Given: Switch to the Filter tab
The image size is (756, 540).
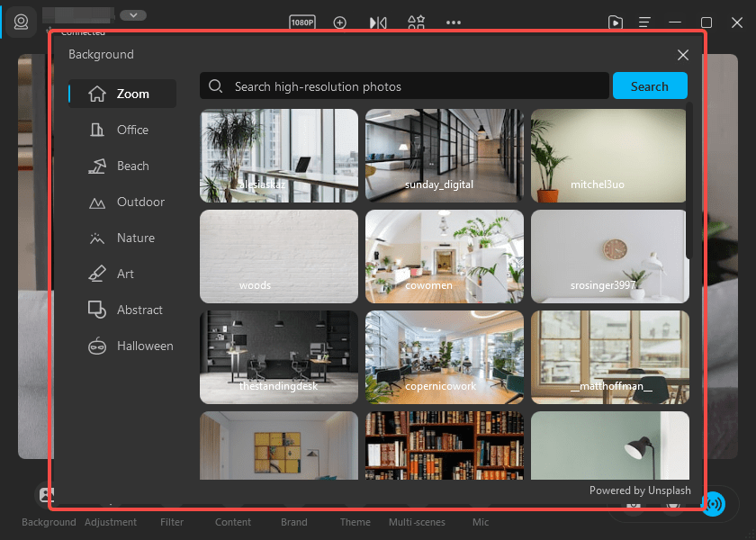Looking at the screenshot, I should (171, 522).
